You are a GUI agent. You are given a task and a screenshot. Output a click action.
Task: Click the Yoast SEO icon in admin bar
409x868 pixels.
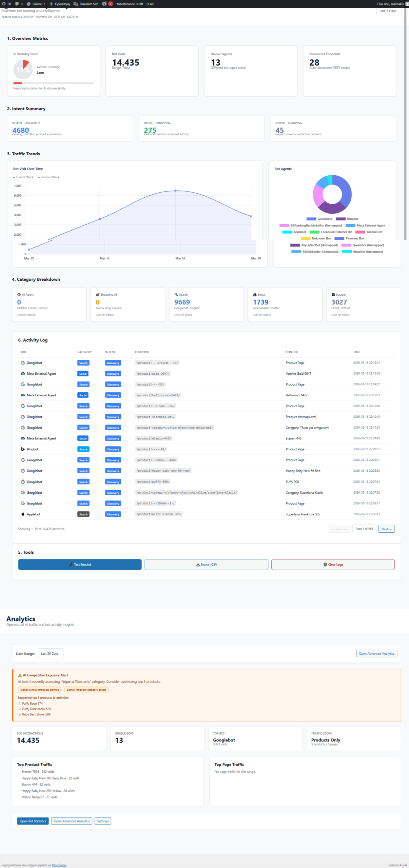coord(104,4)
